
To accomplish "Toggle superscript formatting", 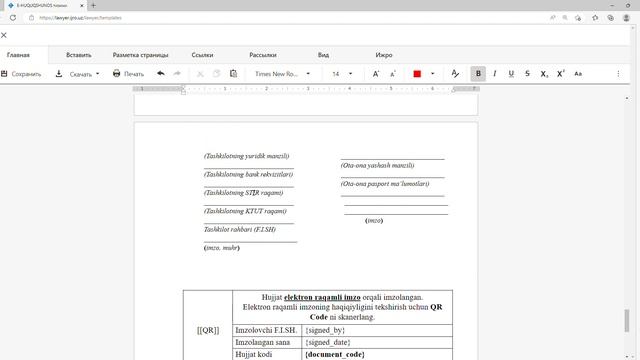I will click(x=561, y=74).
